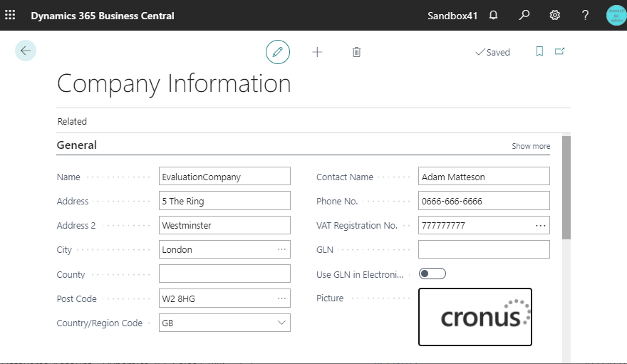
Task: Click the empty County field
Action: click(x=224, y=274)
